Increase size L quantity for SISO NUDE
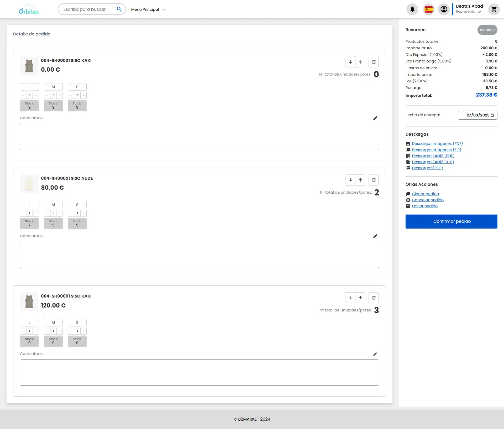 (x=36, y=213)
